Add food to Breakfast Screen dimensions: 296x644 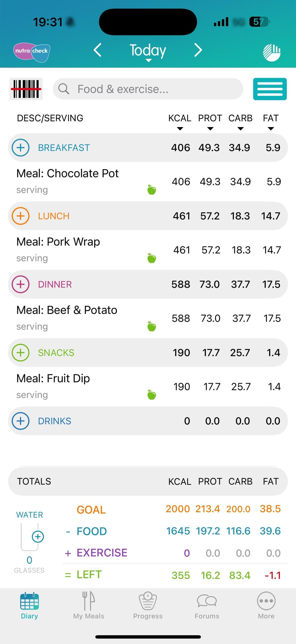pos(21,148)
